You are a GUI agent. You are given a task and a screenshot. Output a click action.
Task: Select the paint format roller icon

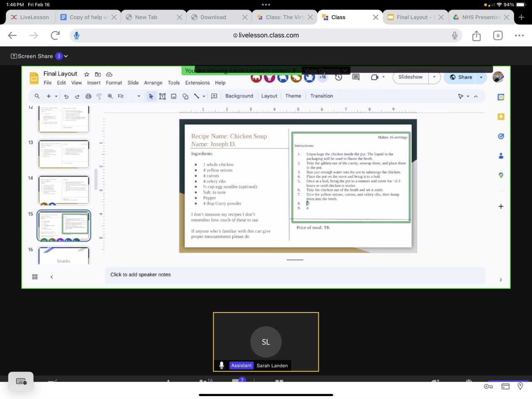click(x=99, y=96)
